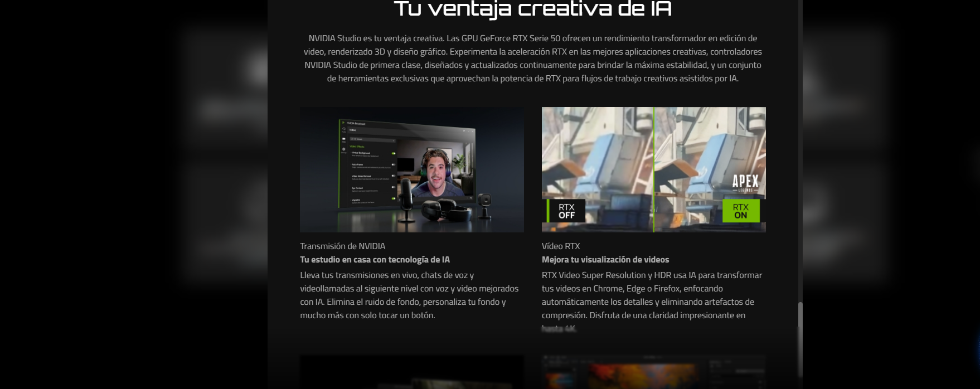Open the NVIDIA Broadcast preview image
The width and height of the screenshot is (980, 389).
[411, 169]
